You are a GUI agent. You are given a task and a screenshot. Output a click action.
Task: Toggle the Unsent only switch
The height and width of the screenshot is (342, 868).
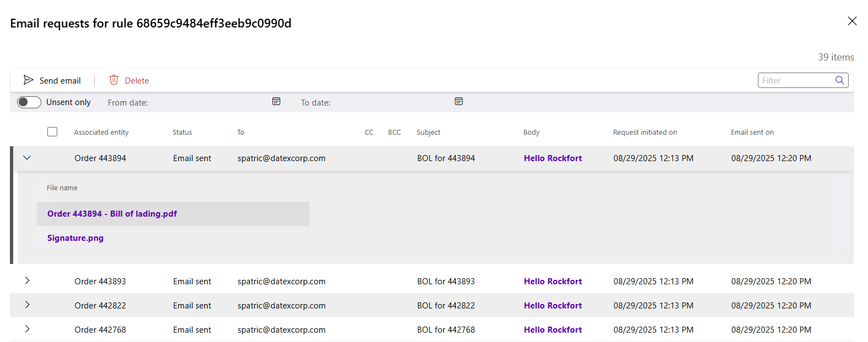coord(29,102)
